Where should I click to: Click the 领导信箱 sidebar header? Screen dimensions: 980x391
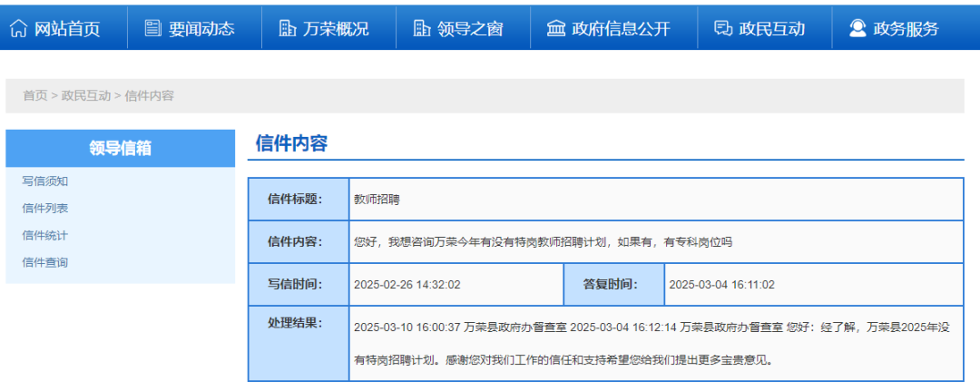tap(120, 149)
